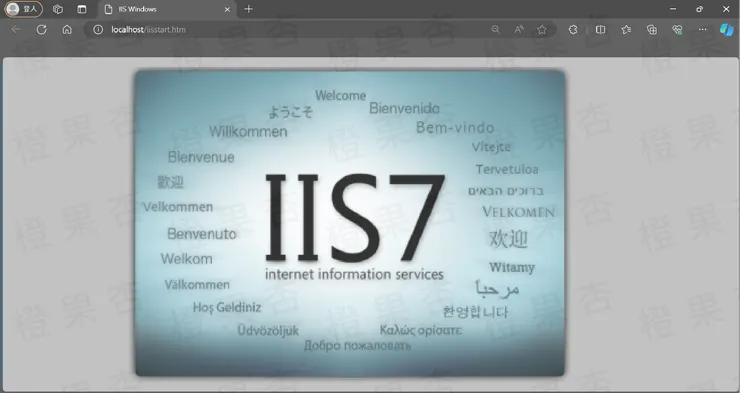Viewport: 740px width, 393px height.
Task: Click the 'Velkommen' text on left
Action: click(178, 207)
